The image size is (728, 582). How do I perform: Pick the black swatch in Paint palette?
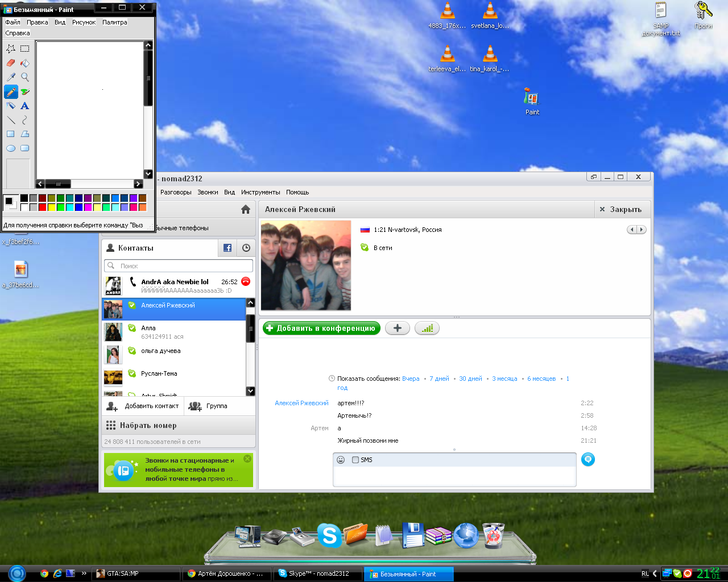(x=24, y=198)
